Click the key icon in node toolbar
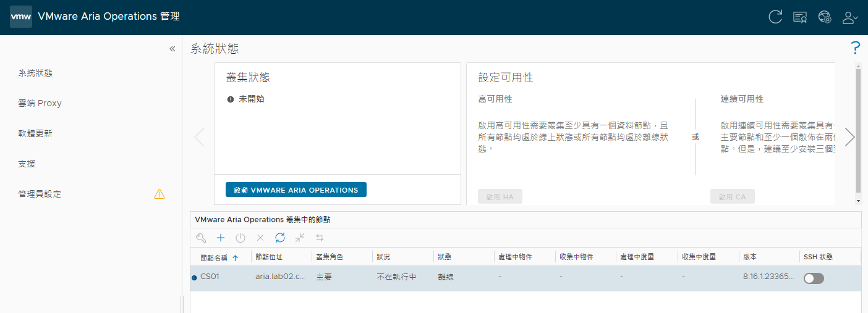 (x=201, y=238)
